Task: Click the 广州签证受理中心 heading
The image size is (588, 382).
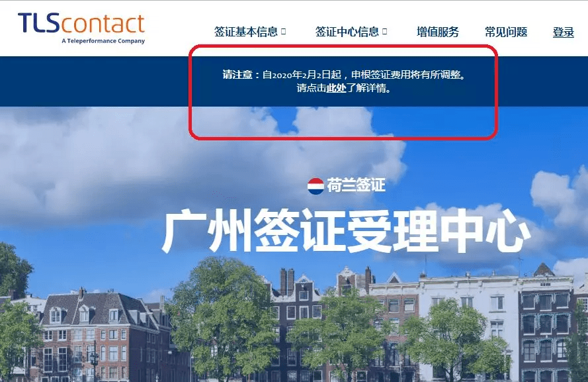Action: tap(346, 232)
